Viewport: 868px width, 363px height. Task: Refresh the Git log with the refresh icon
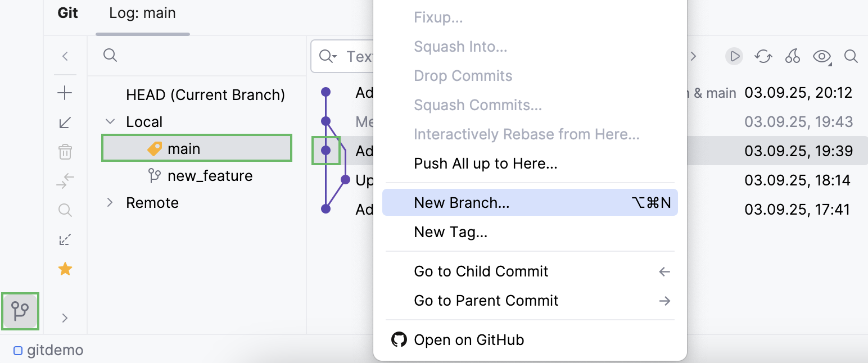pyautogui.click(x=763, y=56)
